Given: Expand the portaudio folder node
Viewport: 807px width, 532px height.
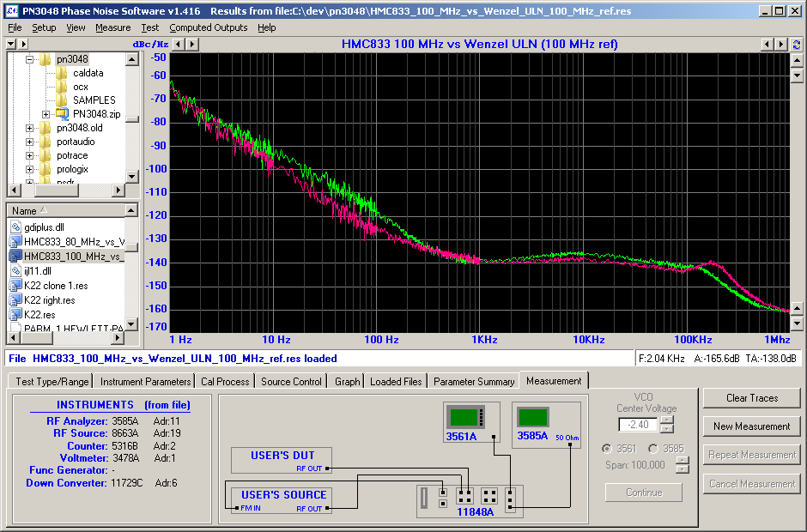Looking at the screenshot, I should [29, 142].
